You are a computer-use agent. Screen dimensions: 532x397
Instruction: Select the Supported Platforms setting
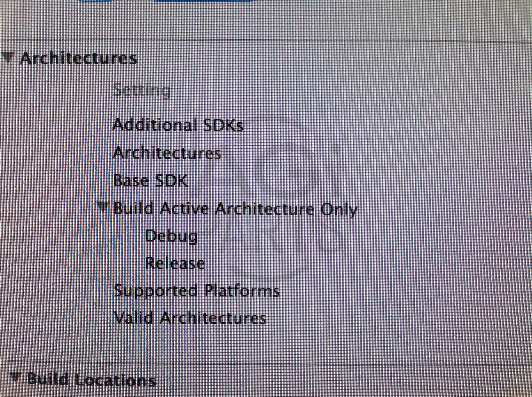(x=196, y=291)
